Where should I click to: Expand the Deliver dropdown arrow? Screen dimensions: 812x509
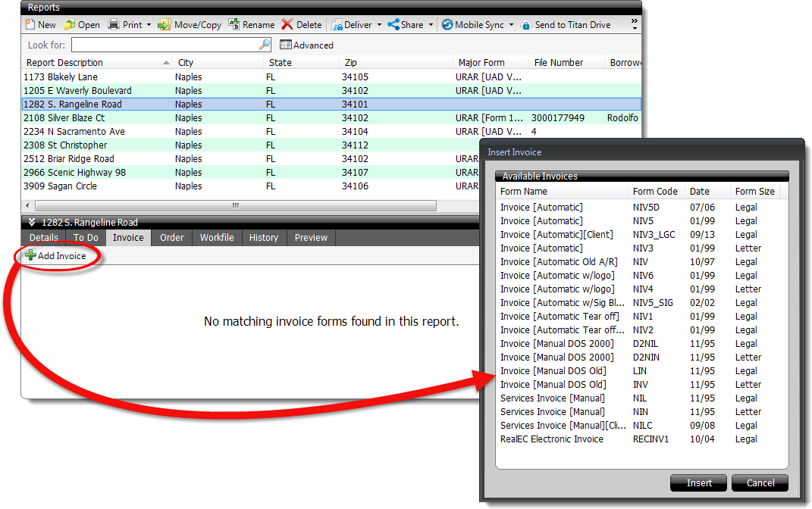pos(379,25)
